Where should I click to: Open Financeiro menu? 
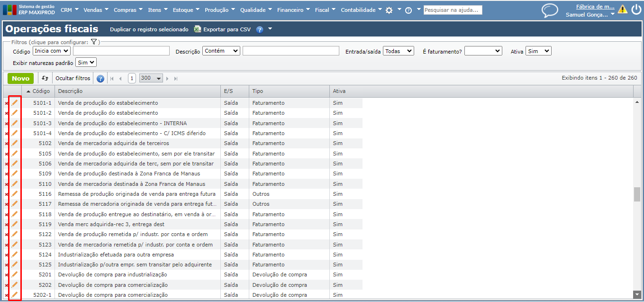tap(293, 10)
